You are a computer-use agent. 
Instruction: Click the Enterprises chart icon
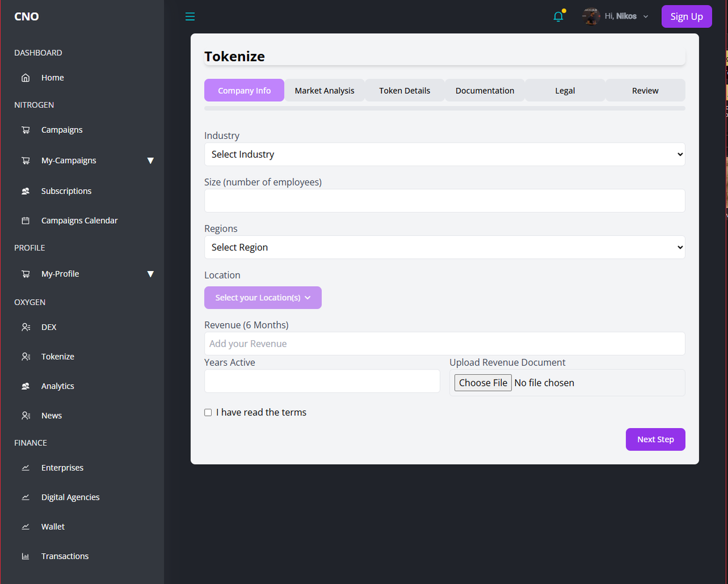click(25, 468)
